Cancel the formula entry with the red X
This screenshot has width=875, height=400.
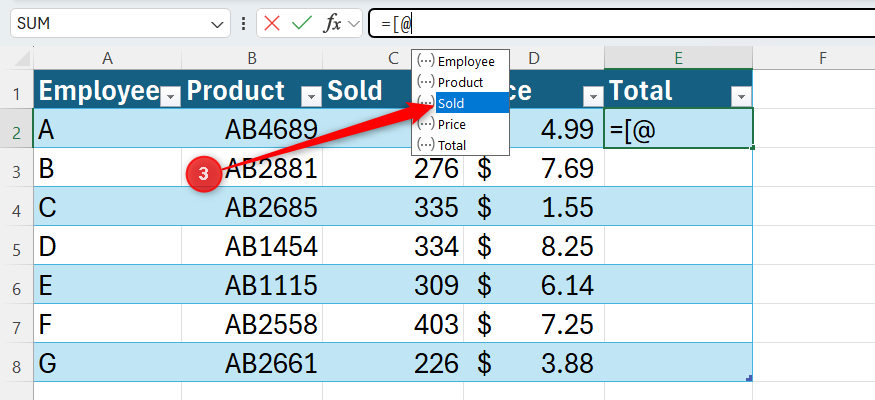click(x=272, y=23)
